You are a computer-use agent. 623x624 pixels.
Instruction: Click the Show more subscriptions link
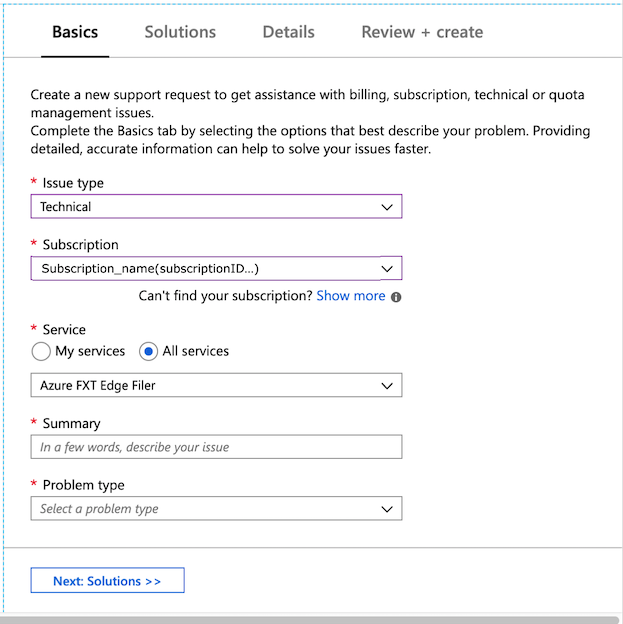[351, 296]
